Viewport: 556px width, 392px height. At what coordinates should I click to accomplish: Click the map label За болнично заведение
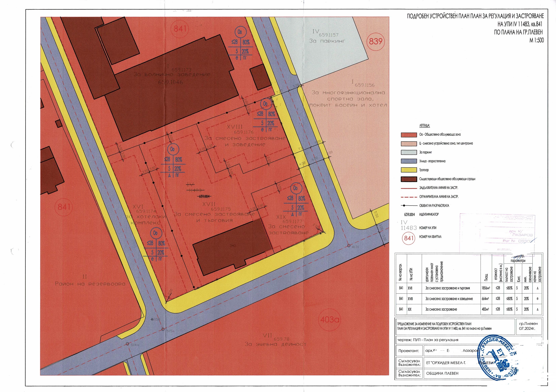[172, 74]
